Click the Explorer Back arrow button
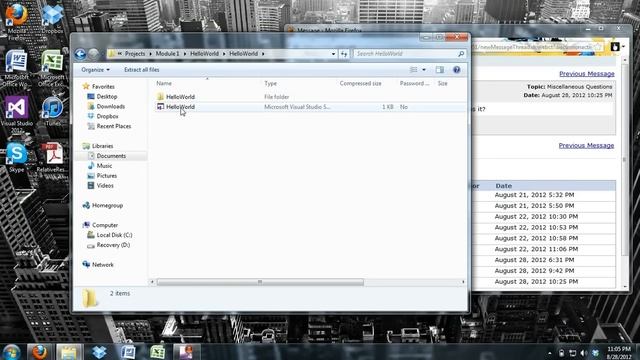The width and height of the screenshot is (640, 360). pos(80,54)
